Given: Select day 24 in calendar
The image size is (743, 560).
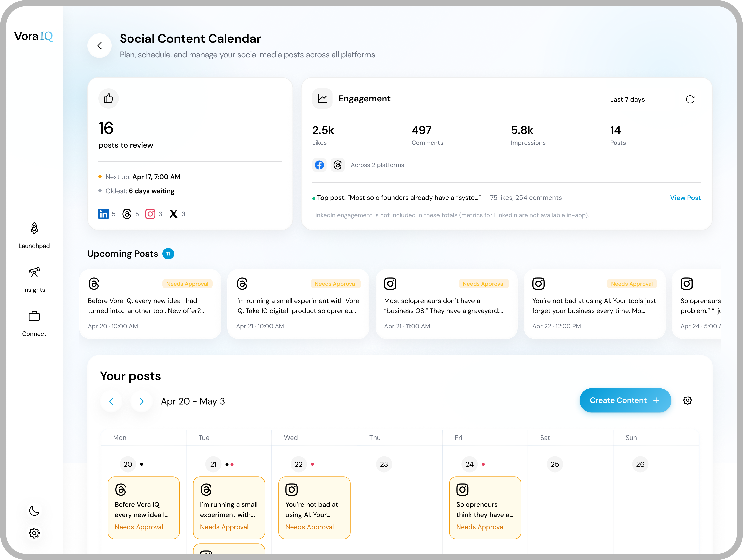Looking at the screenshot, I should coord(469,464).
